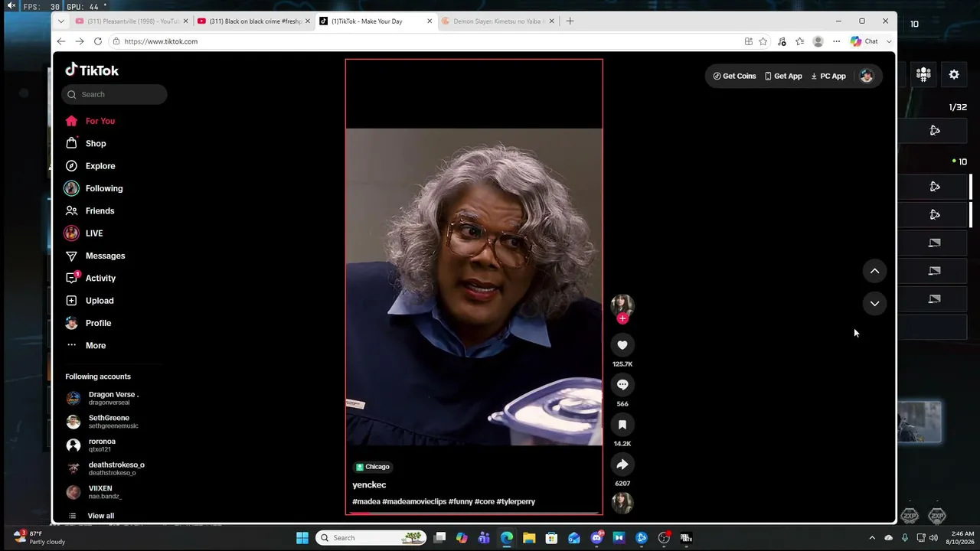Open the Friends page
This screenshot has height=551, width=980.
(x=90, y=210)
